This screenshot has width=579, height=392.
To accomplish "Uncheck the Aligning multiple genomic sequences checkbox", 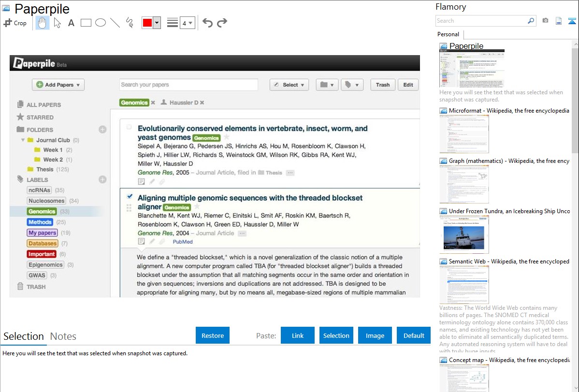I will pos(129,196).
